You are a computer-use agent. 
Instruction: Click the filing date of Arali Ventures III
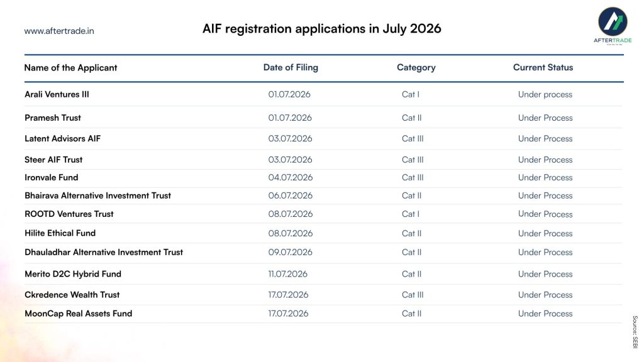pos(289,94)
